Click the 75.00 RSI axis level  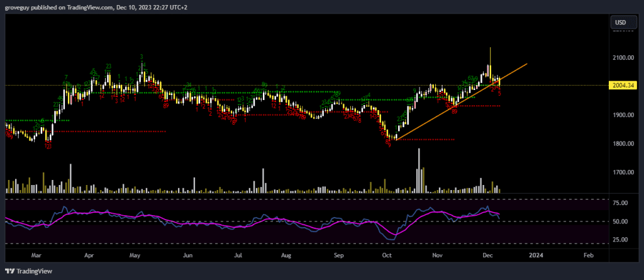(x=621, y=203)
